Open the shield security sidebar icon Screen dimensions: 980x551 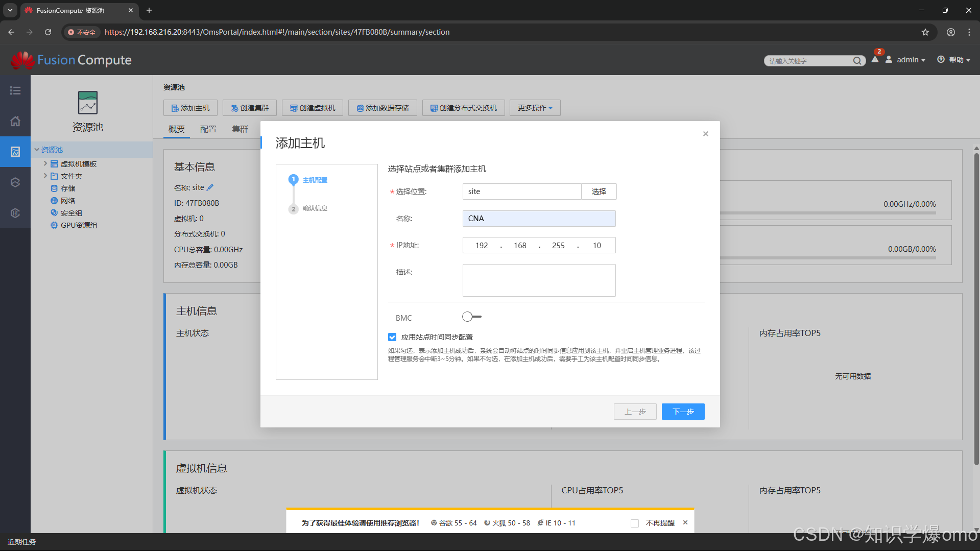coord(15,213)
